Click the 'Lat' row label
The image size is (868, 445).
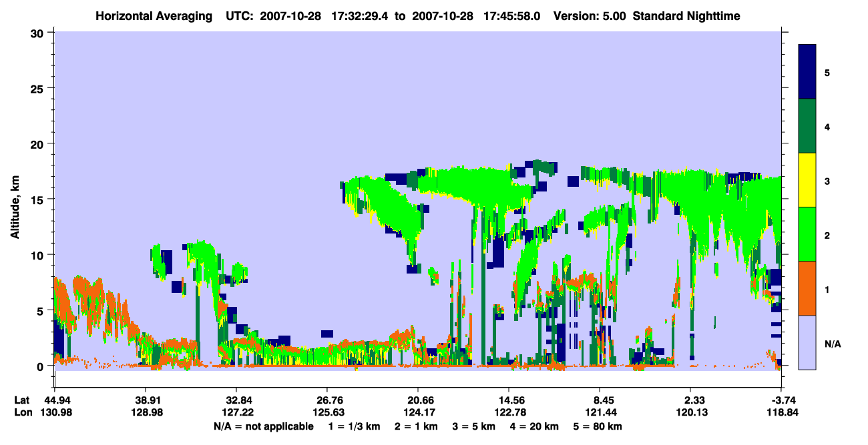click(x=21, y=400)
